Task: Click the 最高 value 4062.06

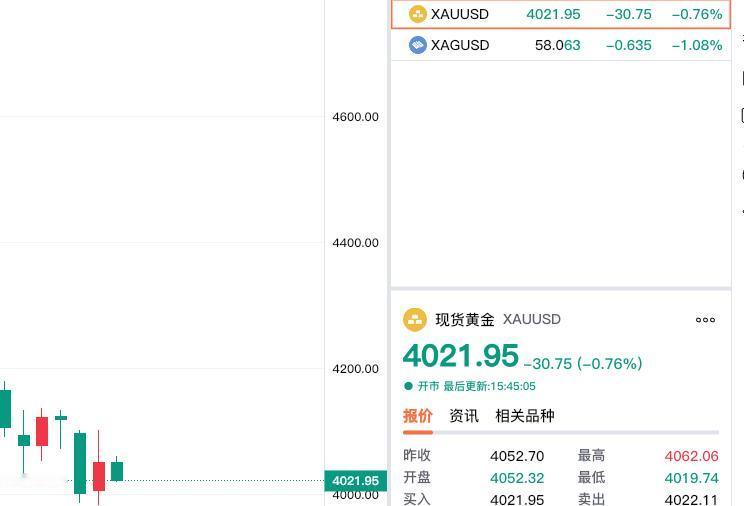Action: pos(691,456)
